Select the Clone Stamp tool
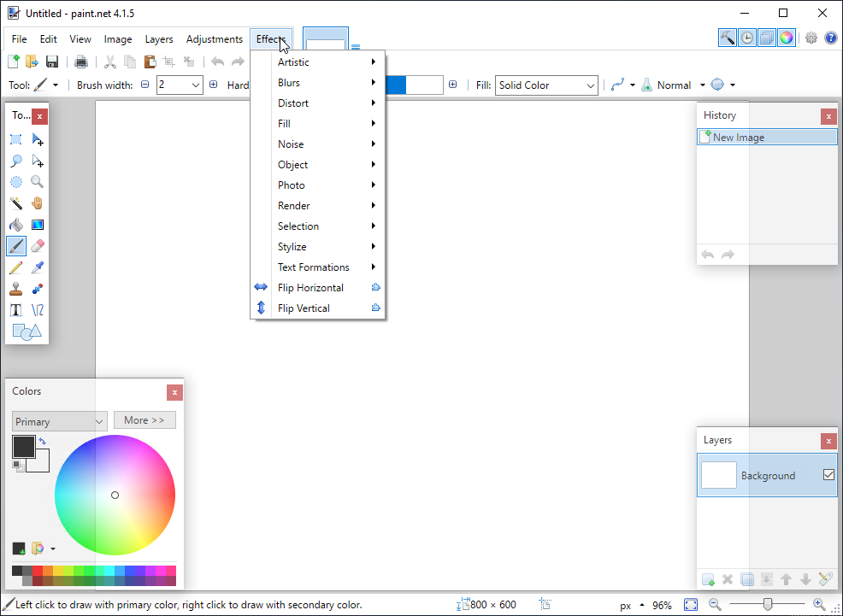The height and width of the screenshot is (616, 843). click(16, 289)
